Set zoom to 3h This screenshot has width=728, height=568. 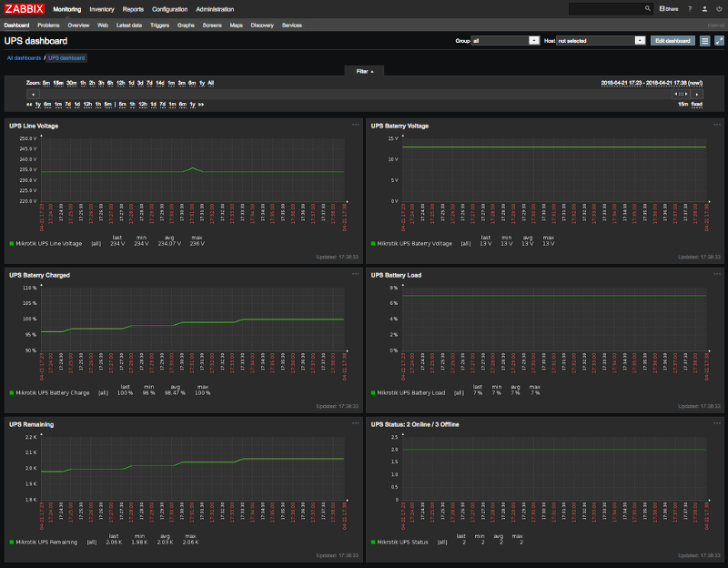click(101, 83)
